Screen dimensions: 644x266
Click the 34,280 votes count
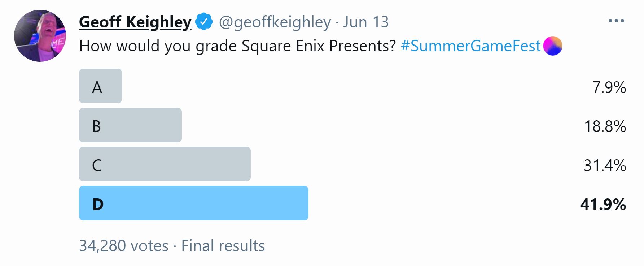(124, 246)
